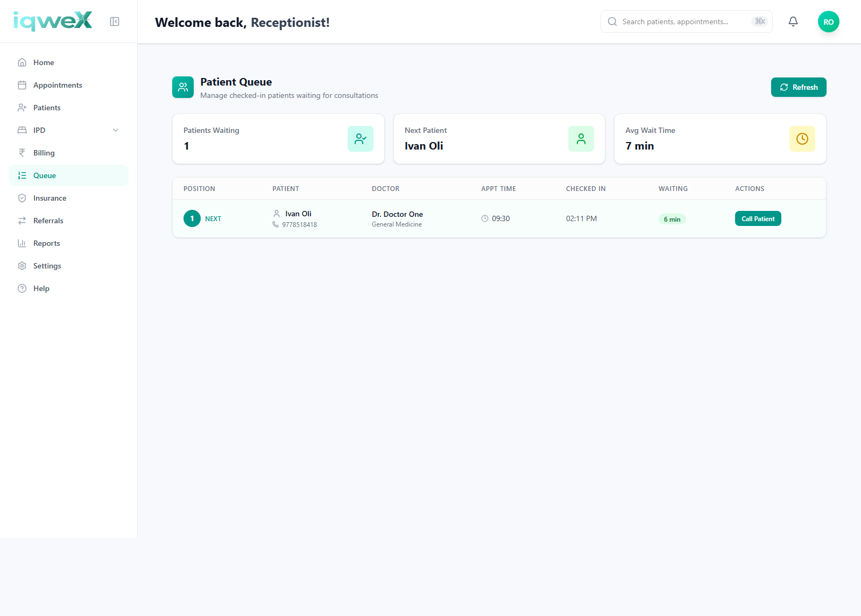Click the Patients Waiting card icon

point(361,139)
